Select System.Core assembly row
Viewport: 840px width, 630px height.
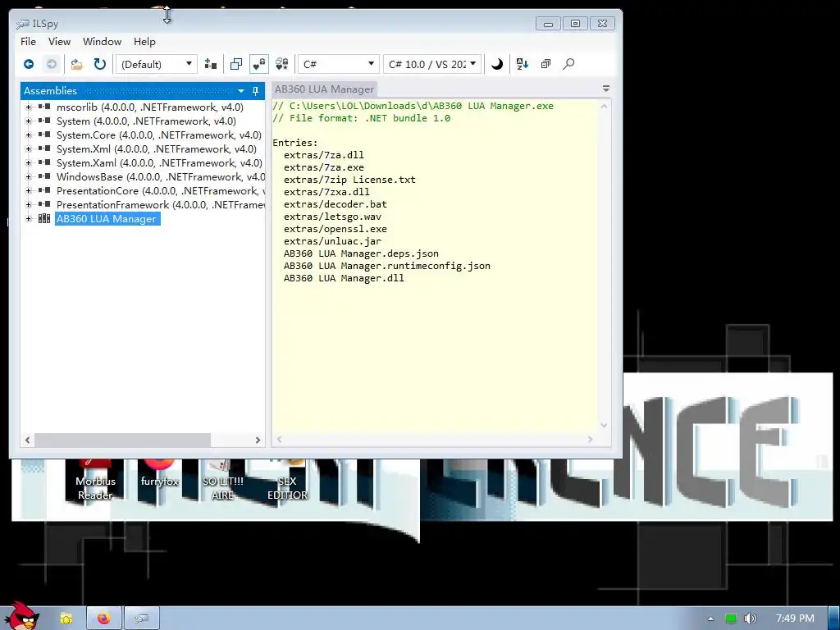[x=158, y=135]
